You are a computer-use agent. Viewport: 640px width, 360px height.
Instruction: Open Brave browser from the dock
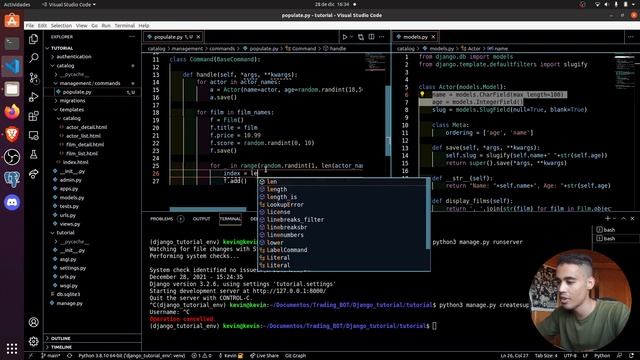(x=12, y=134)
